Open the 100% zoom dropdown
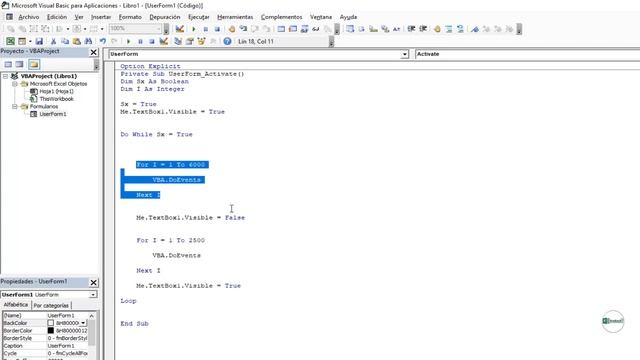Viewport: 640px width, 360px height. pos(159,29)
